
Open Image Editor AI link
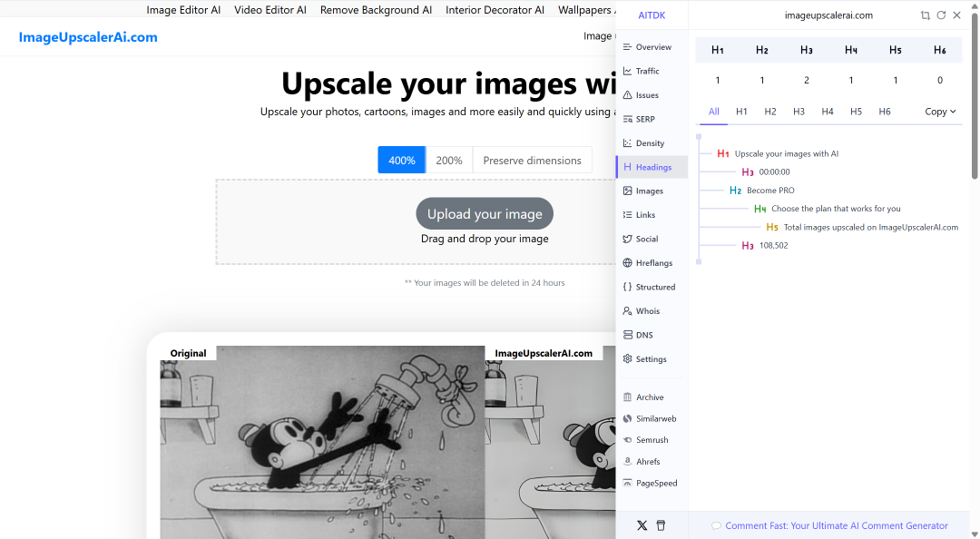click(x=183, y=10)
